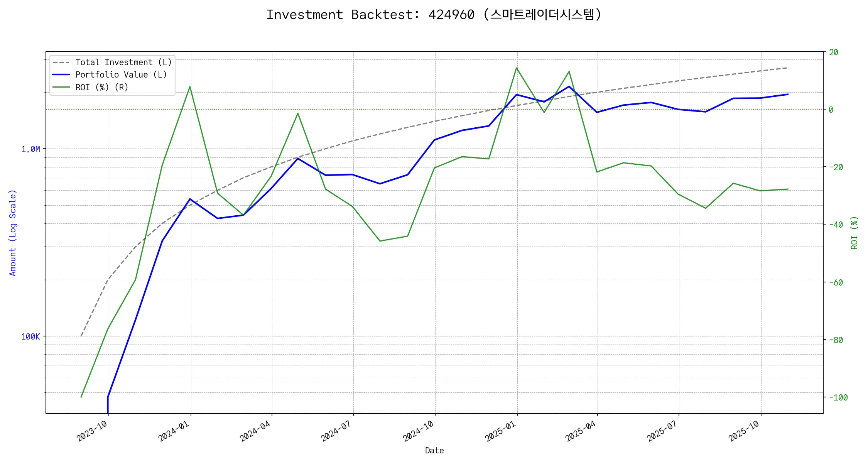This screenshot has height=463, width=868.
Task: Click the ROI (%) legend entry
Action: click(x=102, y=88)
